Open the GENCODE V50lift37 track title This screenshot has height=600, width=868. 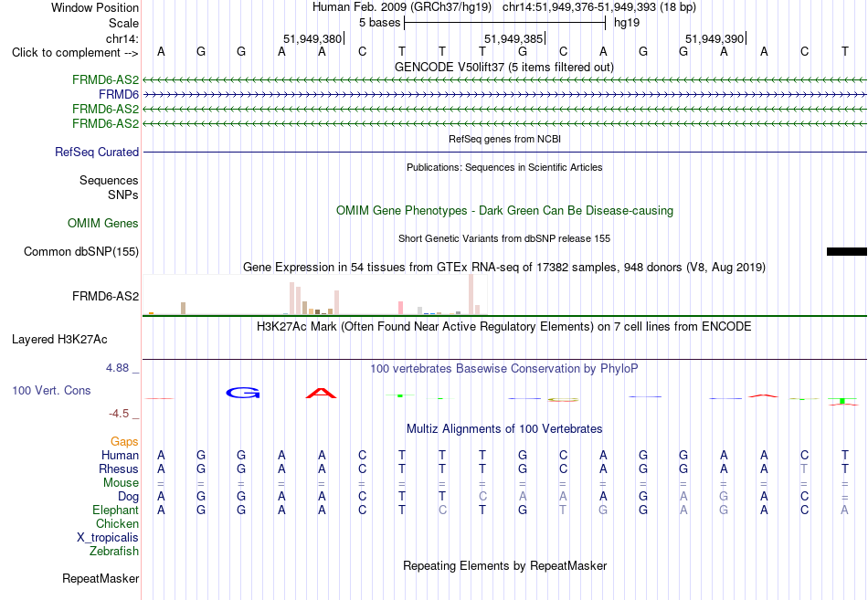[504, 67]
